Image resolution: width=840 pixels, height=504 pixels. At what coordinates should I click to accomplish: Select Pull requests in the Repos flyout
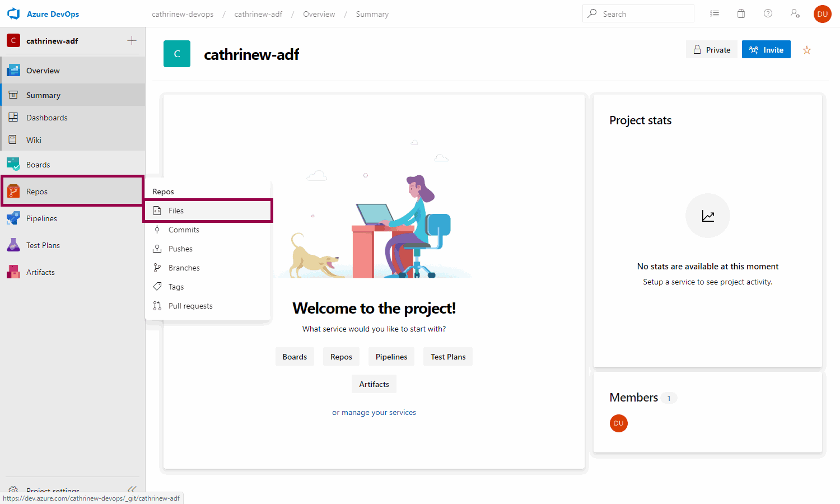click(x=190, y=306)
